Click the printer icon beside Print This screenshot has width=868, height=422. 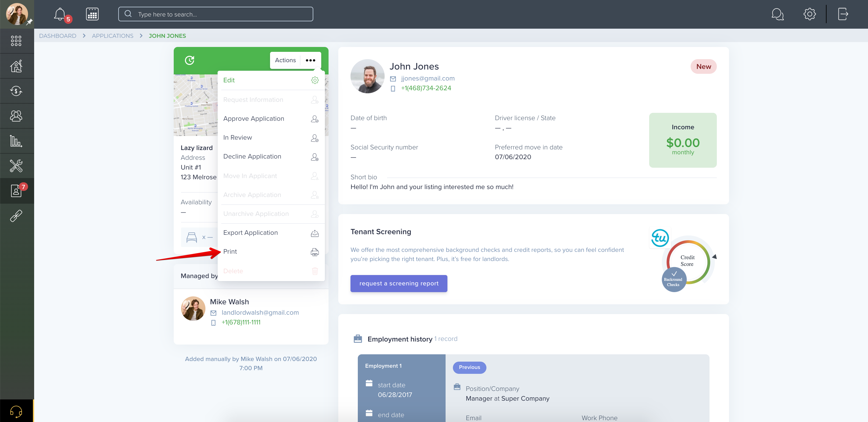point(315,252)
